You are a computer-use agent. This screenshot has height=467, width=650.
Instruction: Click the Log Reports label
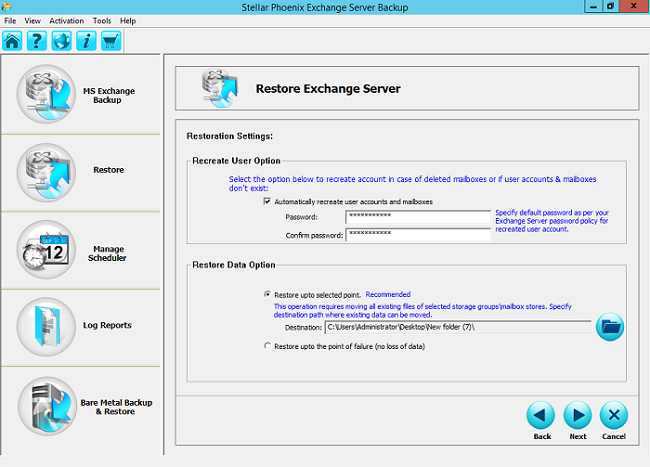pyautogui.click(x=107, y=325)
